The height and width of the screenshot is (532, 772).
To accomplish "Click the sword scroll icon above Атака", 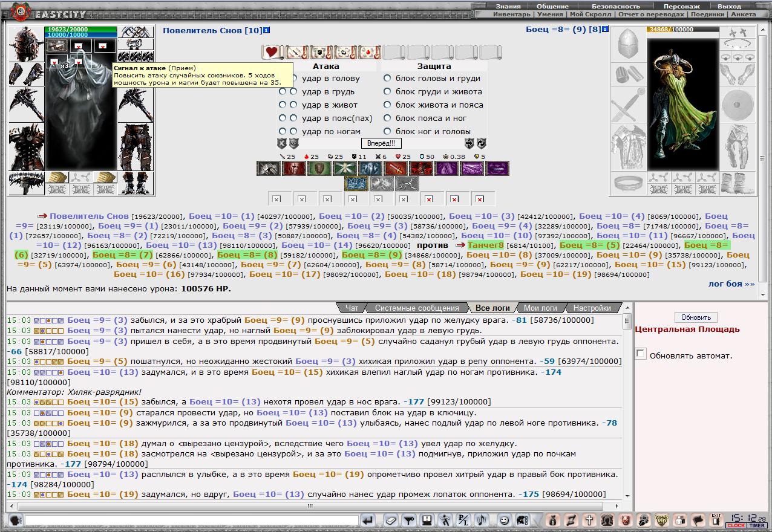I will coord(297,52).
